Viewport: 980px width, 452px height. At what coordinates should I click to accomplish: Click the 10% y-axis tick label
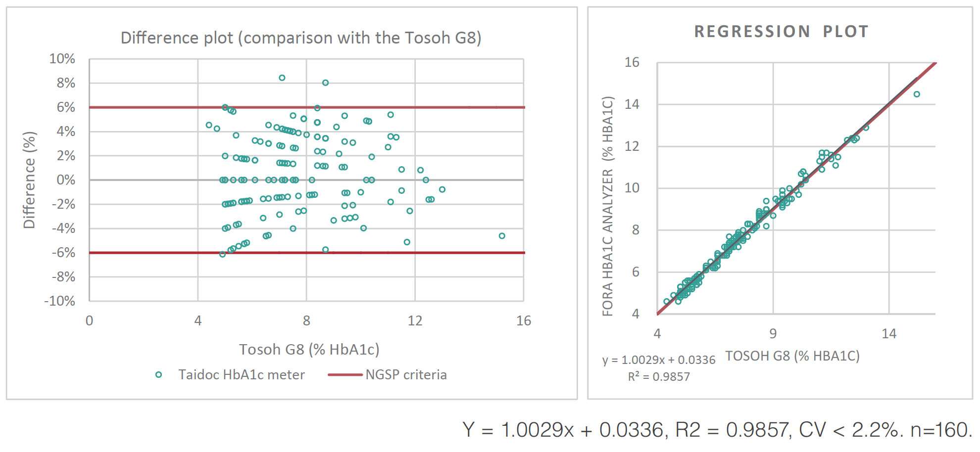point(62,59)
